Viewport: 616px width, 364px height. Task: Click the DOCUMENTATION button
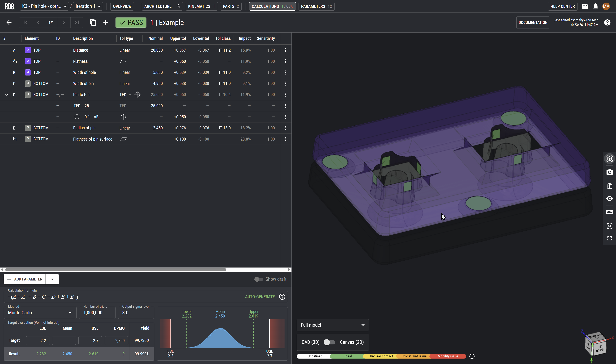533,23
